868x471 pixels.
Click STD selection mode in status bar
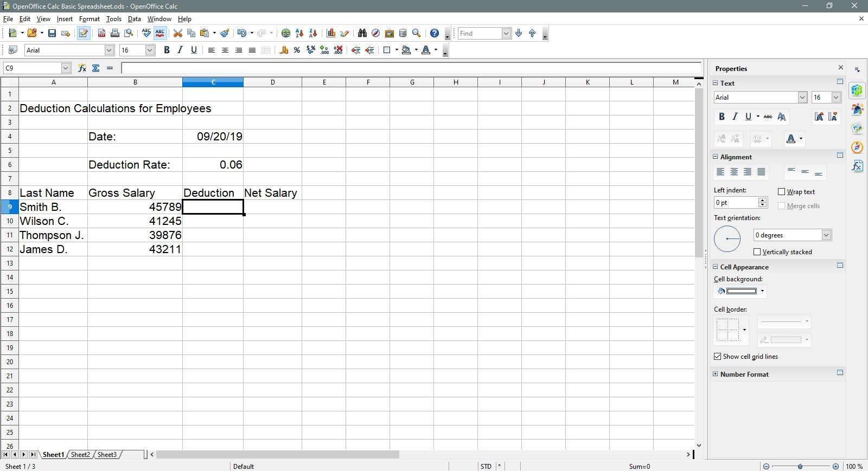pos(486,466)
